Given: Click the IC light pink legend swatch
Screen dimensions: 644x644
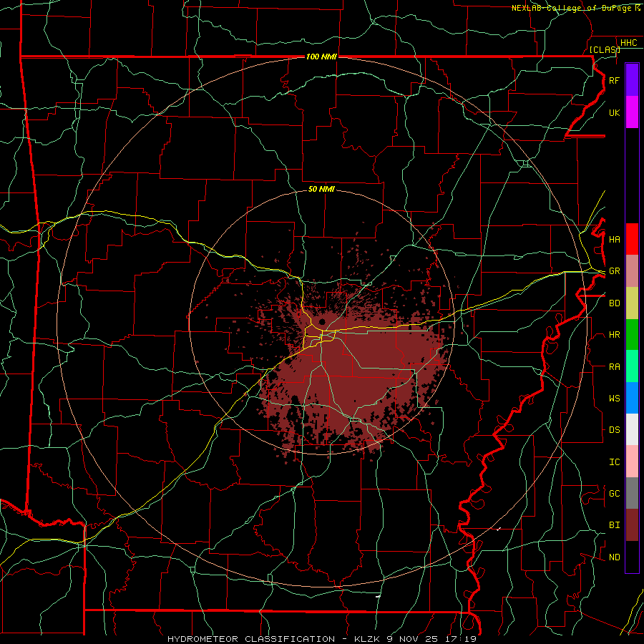Looking at the screenshot, I should click(632, 462).
